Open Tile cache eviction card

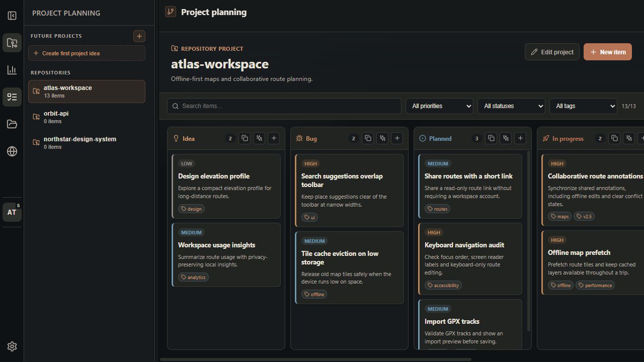tap(349, 267)
